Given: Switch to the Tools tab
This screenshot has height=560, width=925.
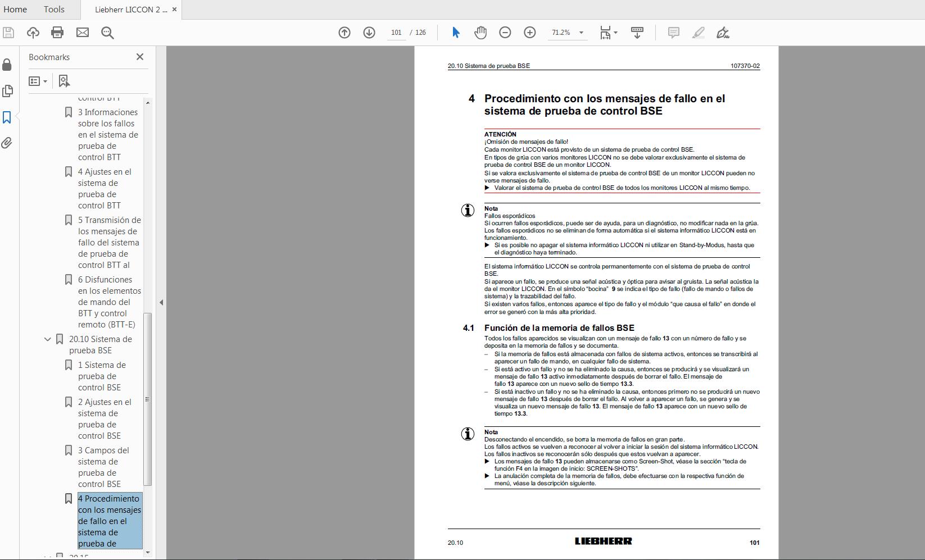Looking at the screenshot, I should [x=53, y=9].
